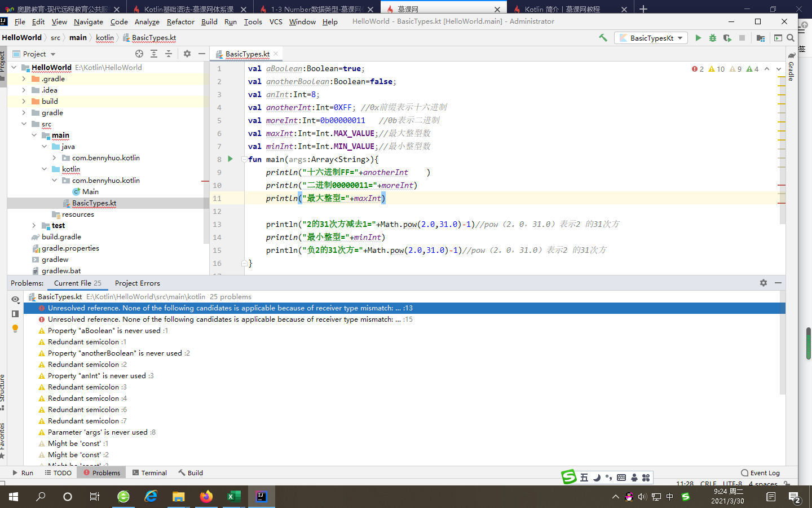Open Run Anything from the toolbar icon
812x508 pixels.
[778, 38]
